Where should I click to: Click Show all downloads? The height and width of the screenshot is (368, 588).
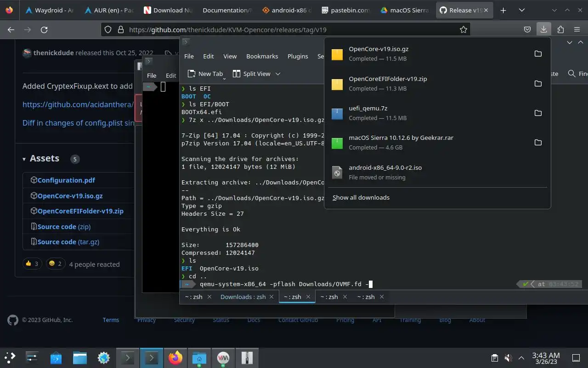pos(361,197)
